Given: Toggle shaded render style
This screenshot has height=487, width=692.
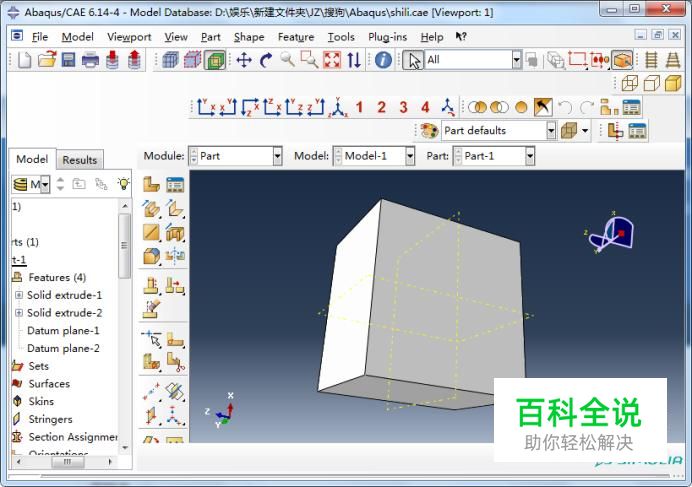Looking at the screenshot, I should (673, 83).
